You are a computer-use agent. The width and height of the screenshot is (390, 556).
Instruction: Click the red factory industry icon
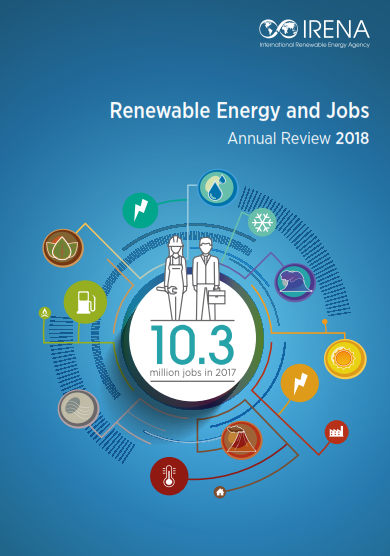coord(336,432)
